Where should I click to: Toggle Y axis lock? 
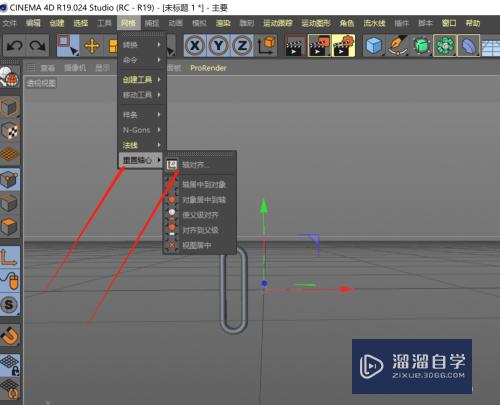click(218, 45)
